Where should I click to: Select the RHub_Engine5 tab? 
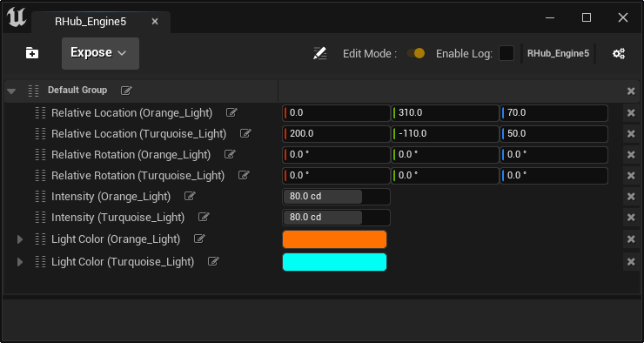point(91,22)
